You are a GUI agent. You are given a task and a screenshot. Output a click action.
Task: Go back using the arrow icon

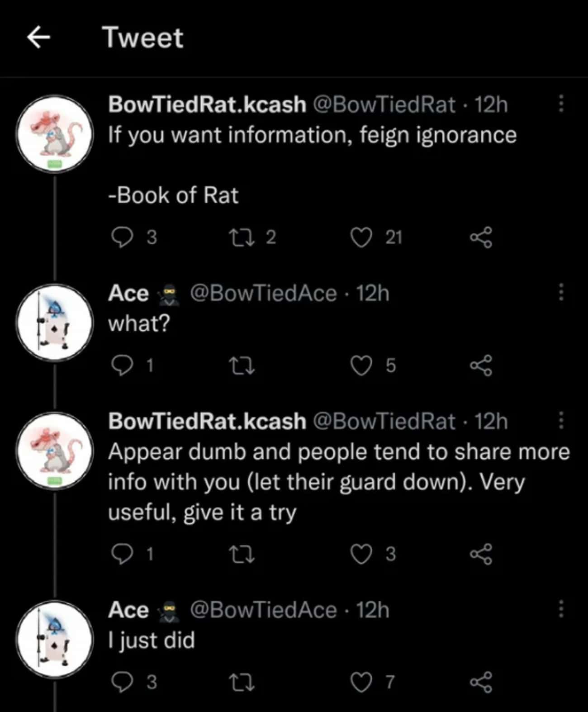tap(38, 37)
